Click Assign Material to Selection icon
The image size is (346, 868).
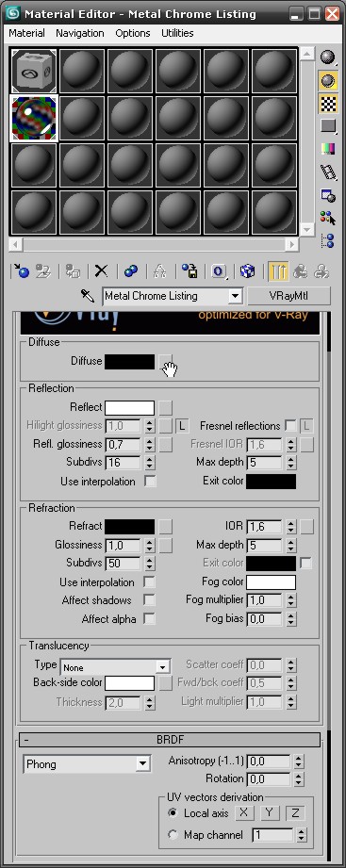[x=73, y=270]
